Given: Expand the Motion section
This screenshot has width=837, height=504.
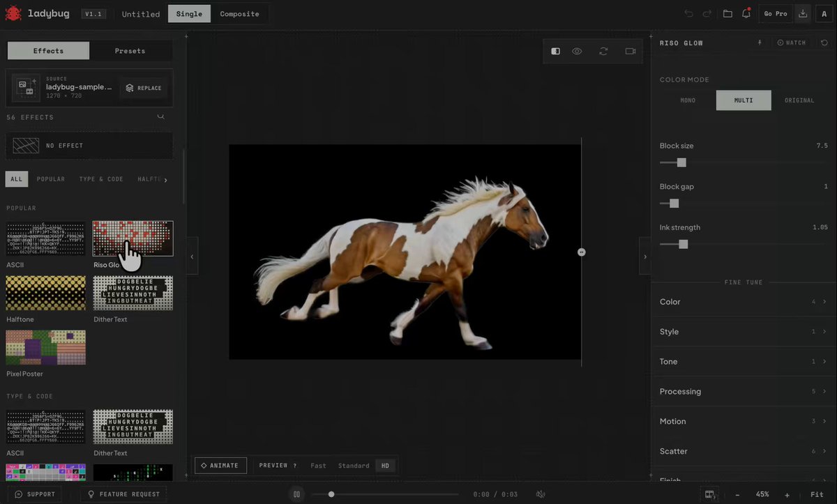Looking at the screenshot, I should pyautogui.click(x=744, y=422).
